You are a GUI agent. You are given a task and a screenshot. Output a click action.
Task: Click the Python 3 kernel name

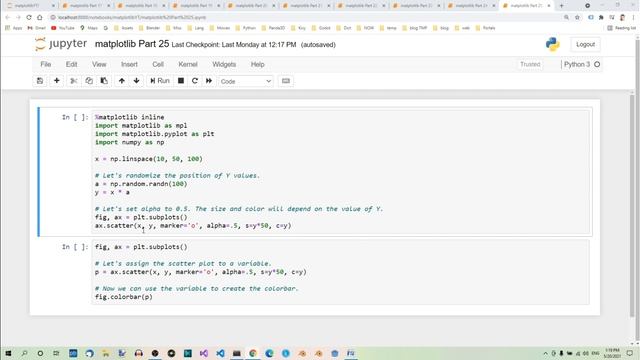point(577,64)
